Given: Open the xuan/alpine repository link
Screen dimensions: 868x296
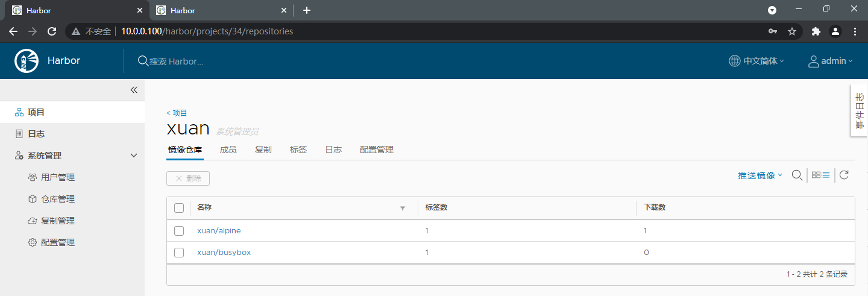Looking at the screenshot, I should 219,231.
